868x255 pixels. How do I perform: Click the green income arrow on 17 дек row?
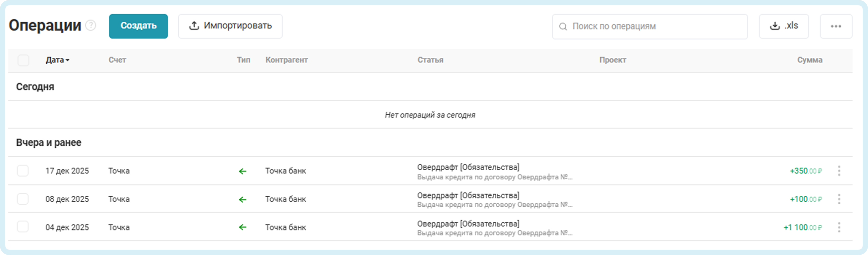coord(243,171)
